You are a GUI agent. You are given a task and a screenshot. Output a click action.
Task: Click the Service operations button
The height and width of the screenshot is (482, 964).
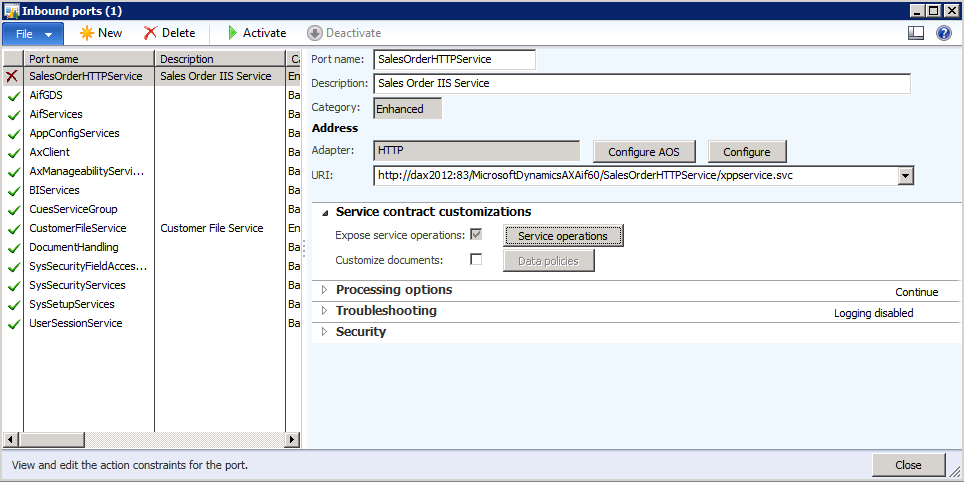(562, 236)
